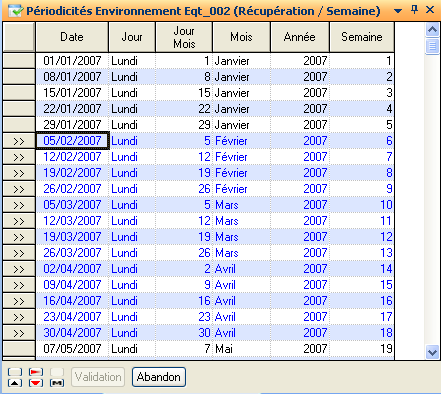Screen dimensions: 441x394
Task: Click scrollbar up arrow
Action: click(x=432, y=30)
